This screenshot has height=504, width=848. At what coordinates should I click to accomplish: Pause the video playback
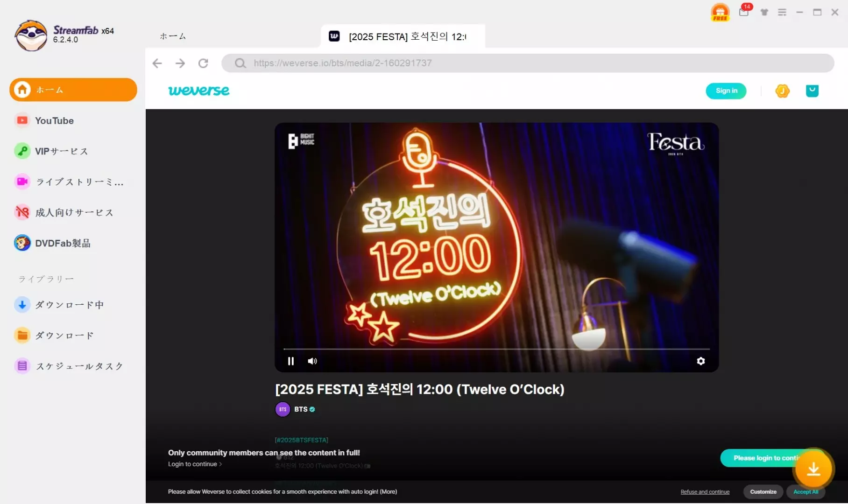(x=291, y=361)
